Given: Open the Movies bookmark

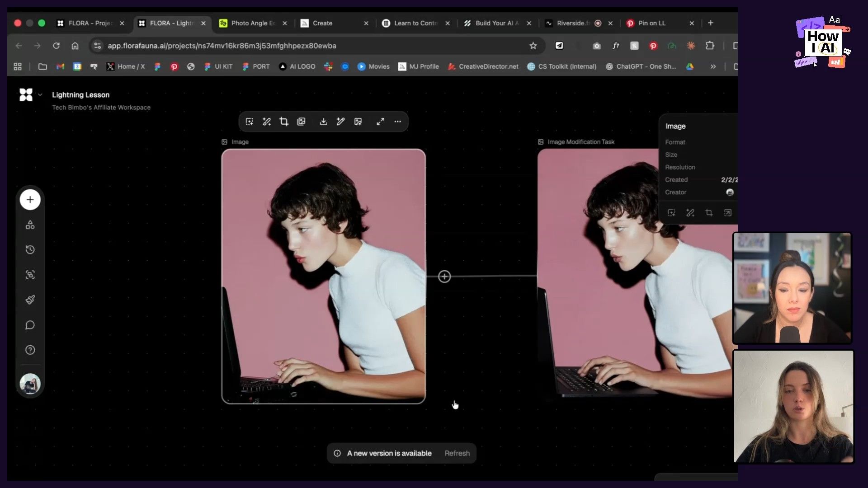Looking at the screenshot, I should point(373,66).
